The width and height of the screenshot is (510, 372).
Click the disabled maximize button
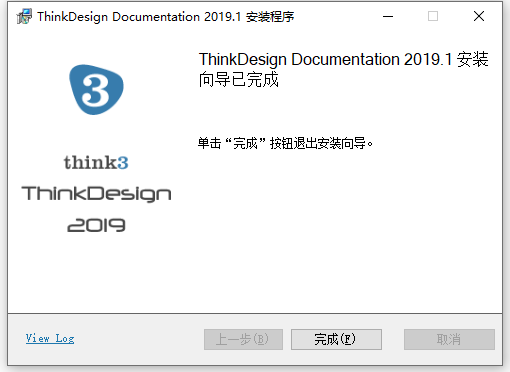pyautogui.click(x=433, y=16)
